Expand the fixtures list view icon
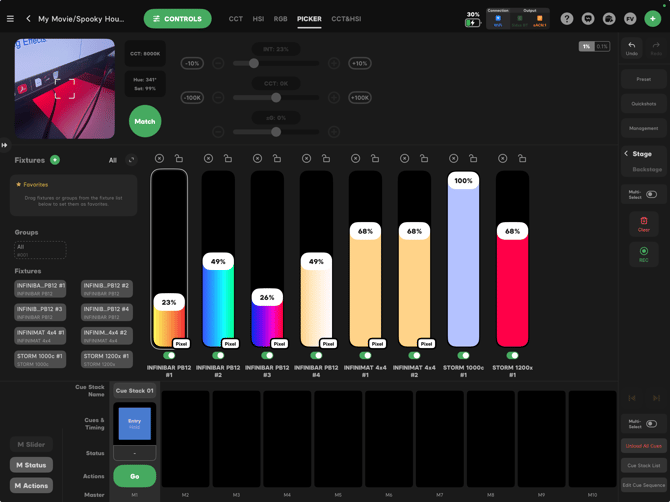Viewport: 670px width, 502px height. coord(131,160)
